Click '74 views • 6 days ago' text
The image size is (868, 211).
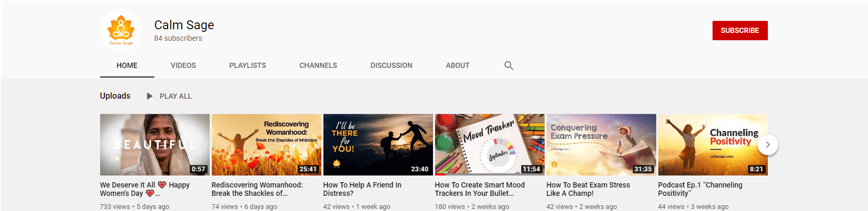pyautogui.click(x=244, y=206)
